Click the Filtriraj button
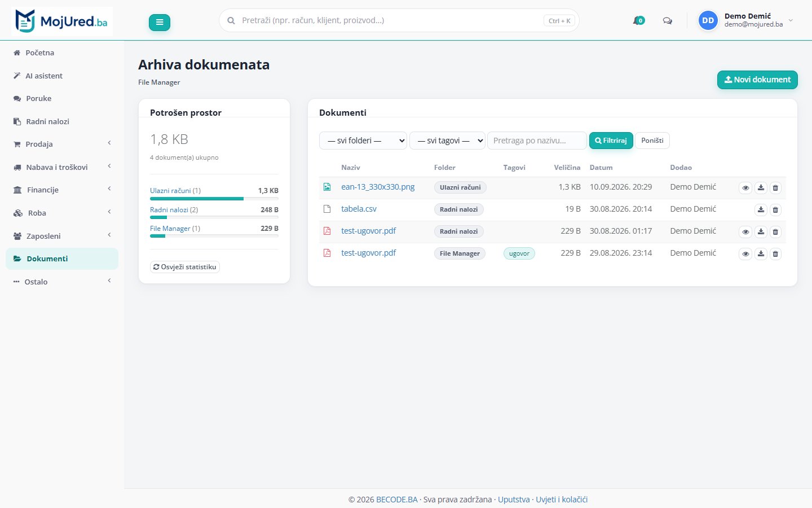 coord(611,141)
